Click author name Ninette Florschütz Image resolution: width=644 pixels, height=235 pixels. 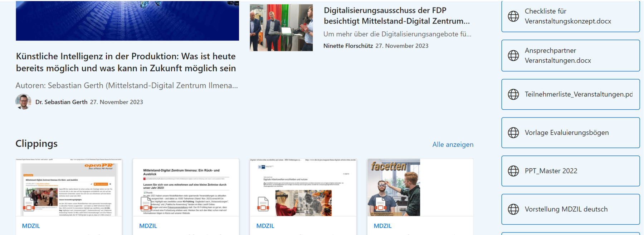tap(348, 46)
